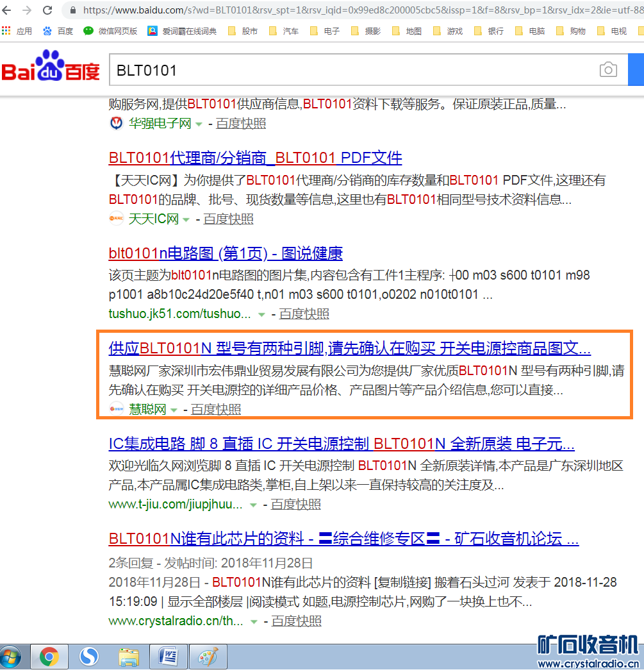Click the tushuo.jk51.com/tushuo... URL

(180, 314)
